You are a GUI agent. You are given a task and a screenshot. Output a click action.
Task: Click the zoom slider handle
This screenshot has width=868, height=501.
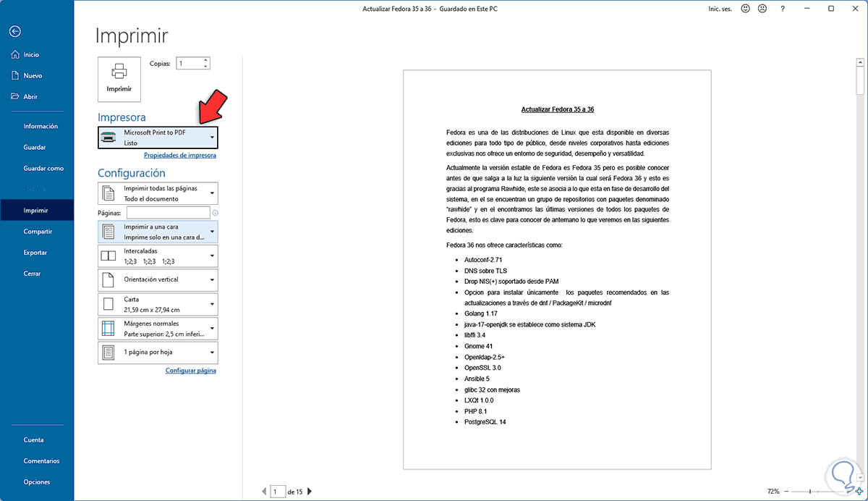(811, 492)
